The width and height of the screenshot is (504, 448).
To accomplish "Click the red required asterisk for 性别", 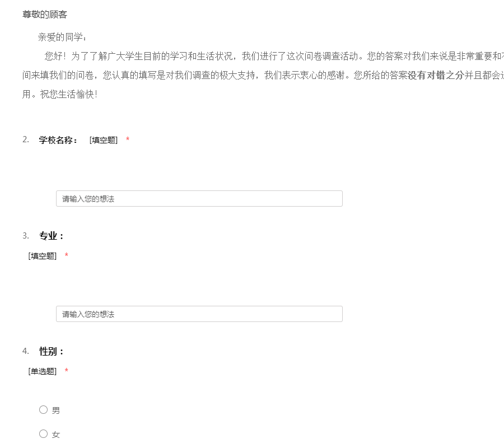I will [x=67, y=370].
